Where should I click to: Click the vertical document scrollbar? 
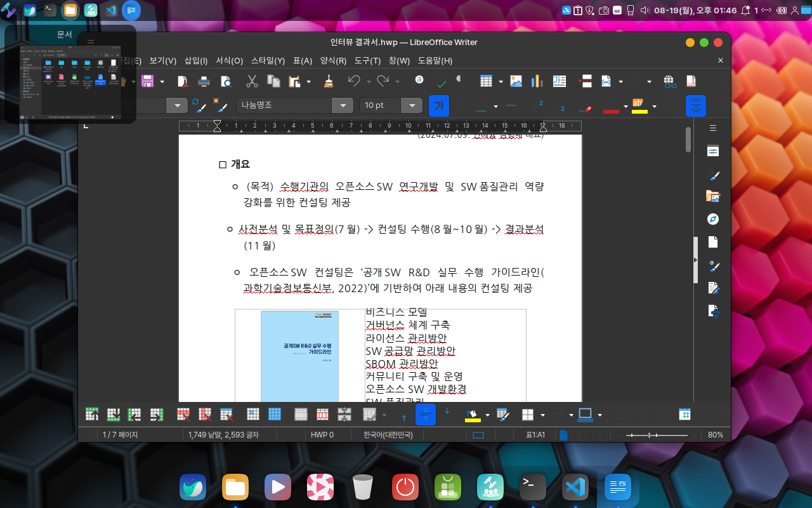pos(688,140)
